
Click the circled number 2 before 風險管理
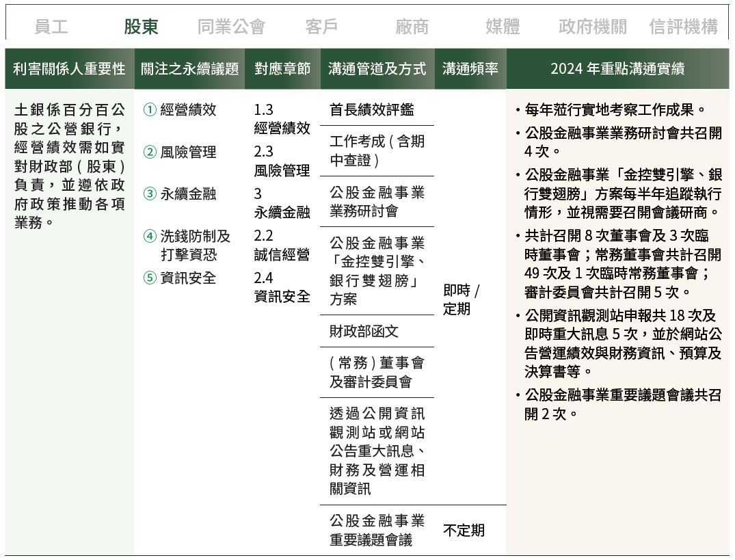coord(150,152)
